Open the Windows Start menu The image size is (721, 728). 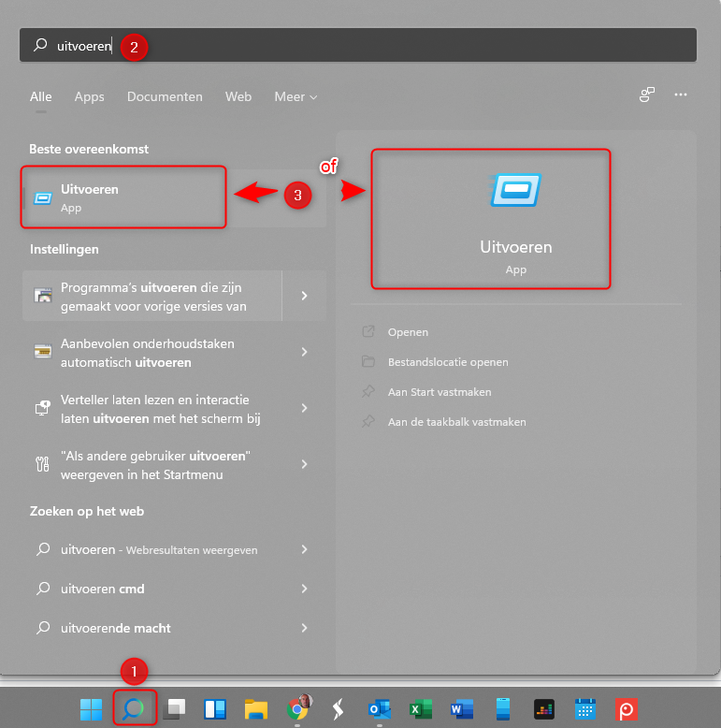[x=92, y=708]
